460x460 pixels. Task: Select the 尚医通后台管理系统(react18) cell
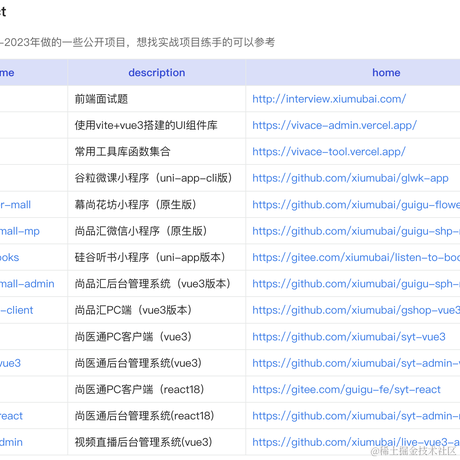[157, 416]
